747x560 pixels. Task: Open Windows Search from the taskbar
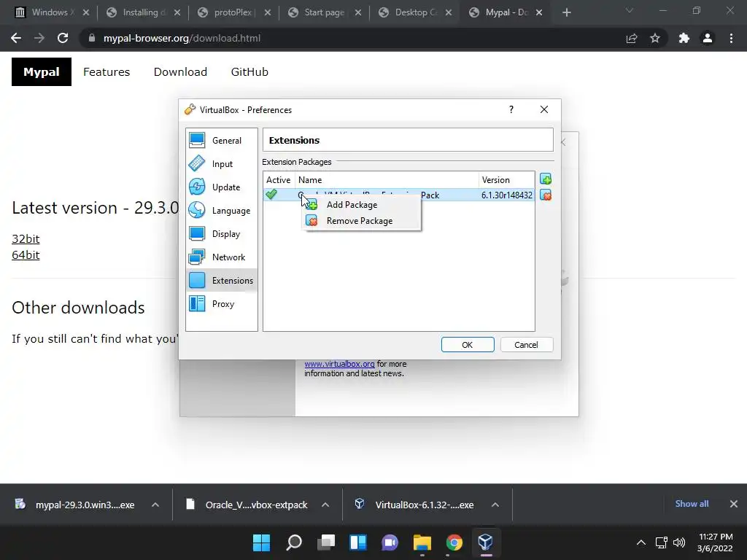tap(294, 542)
